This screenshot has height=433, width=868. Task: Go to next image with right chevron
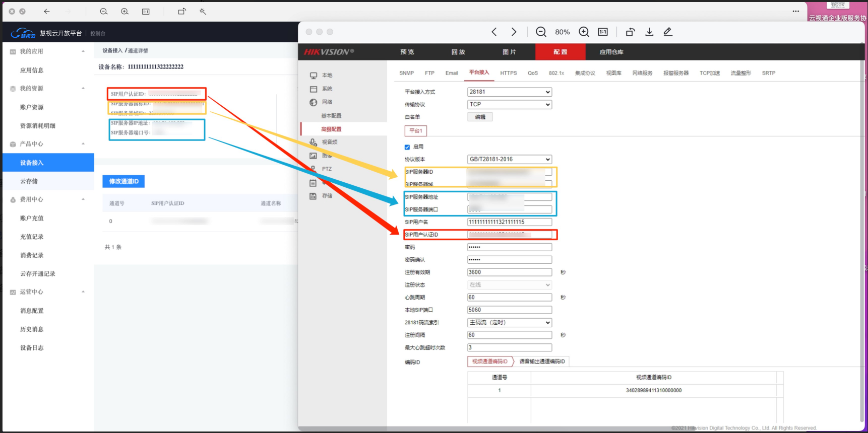pyautogui.click(x=514, y=32)
